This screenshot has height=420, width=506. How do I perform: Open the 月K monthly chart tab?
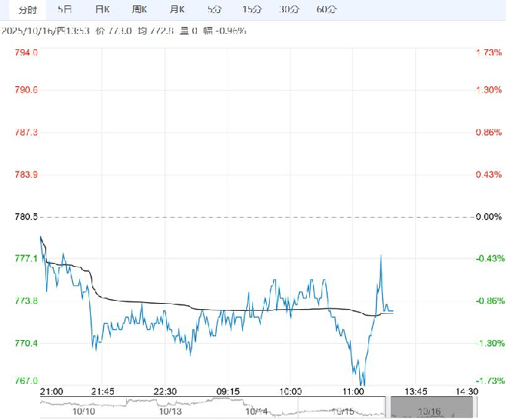177,9
